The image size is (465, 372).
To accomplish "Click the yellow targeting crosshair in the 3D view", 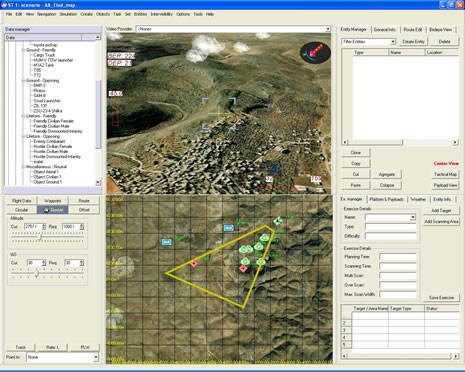I will tap(219, 114).
